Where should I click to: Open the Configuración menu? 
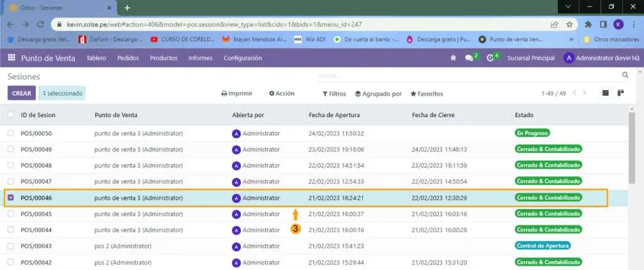coord(242,58)
